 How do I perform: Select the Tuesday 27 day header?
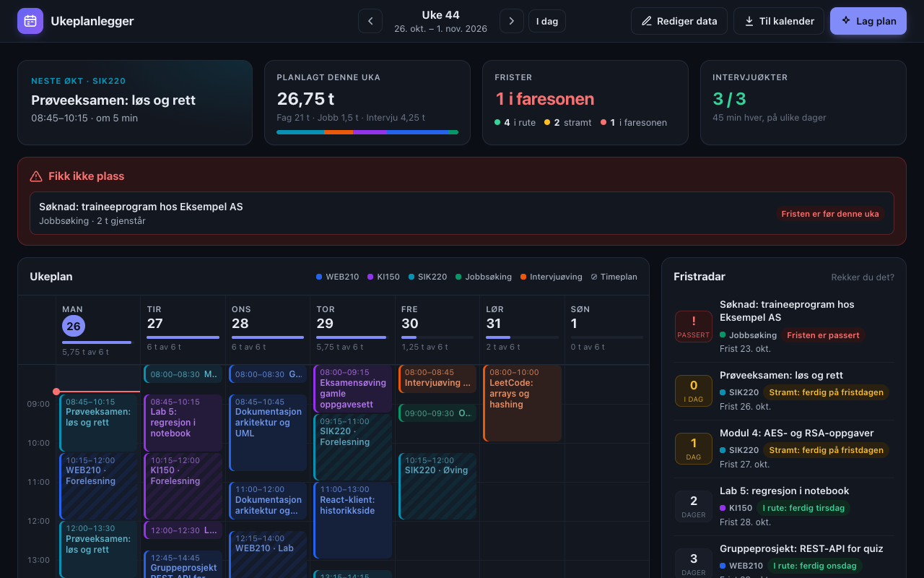[x=183, y=329]
